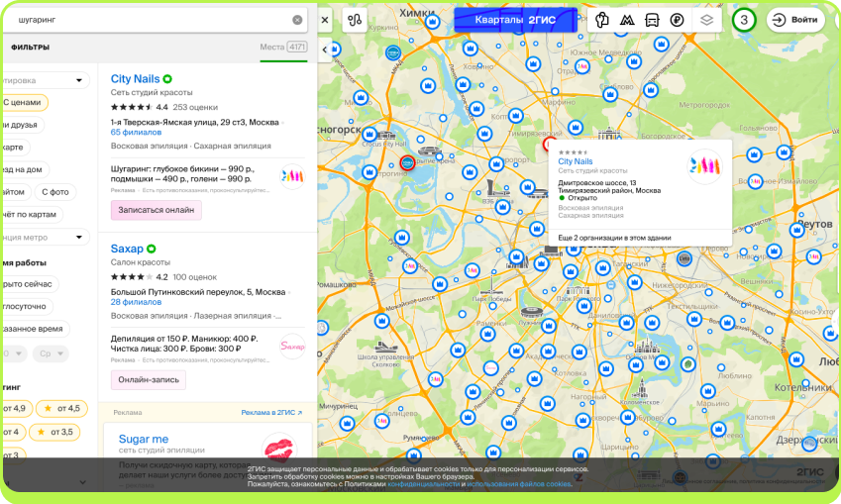Open the map layers selector

click(706, 20)
